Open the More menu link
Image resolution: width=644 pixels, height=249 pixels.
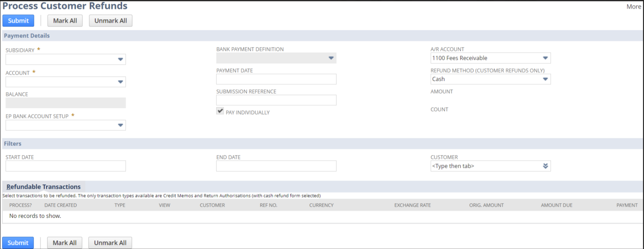(x=633, y=7)
